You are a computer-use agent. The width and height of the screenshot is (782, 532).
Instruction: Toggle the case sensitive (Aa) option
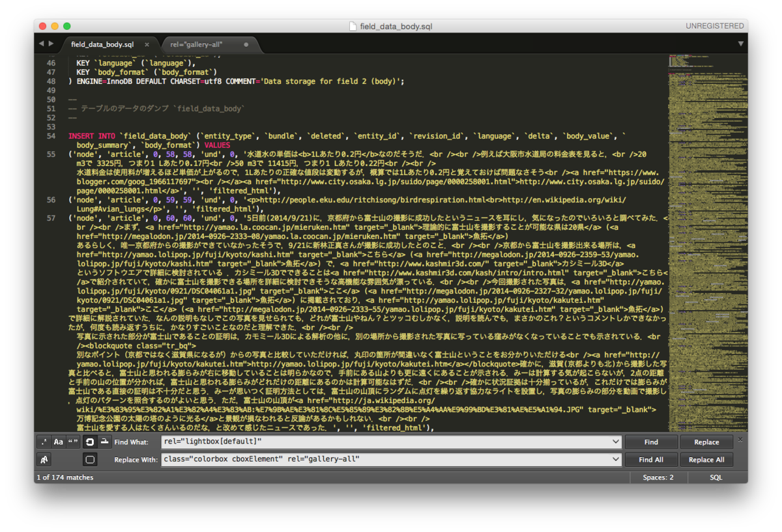(x=59, y=442)
